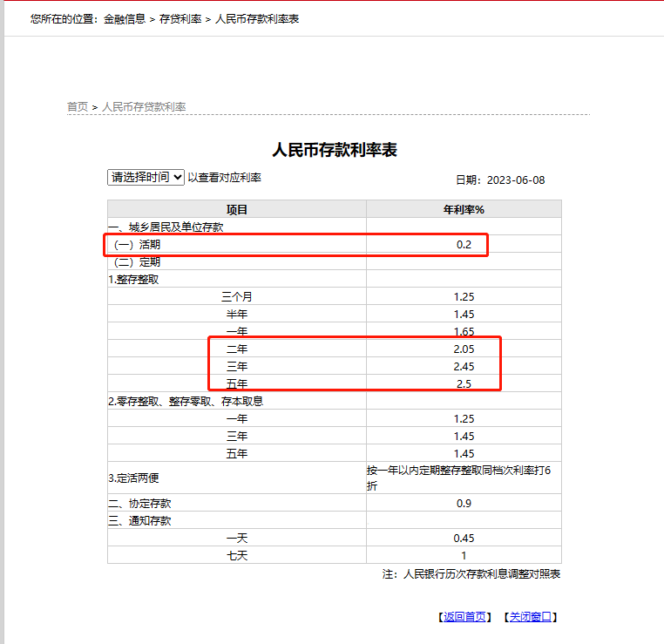Click the 关闭窗口 link
Viewport: 664px width, 644px height.
point(530,617)
